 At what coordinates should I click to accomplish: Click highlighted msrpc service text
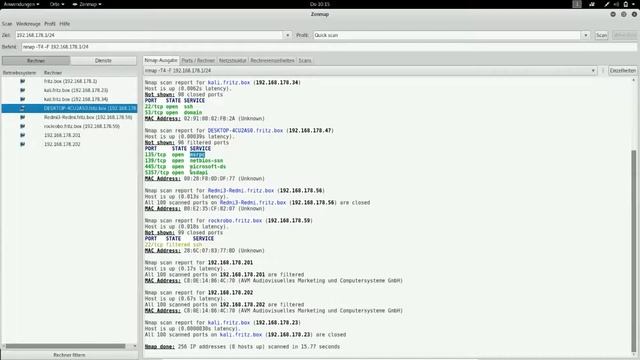(x=197, y=155)
